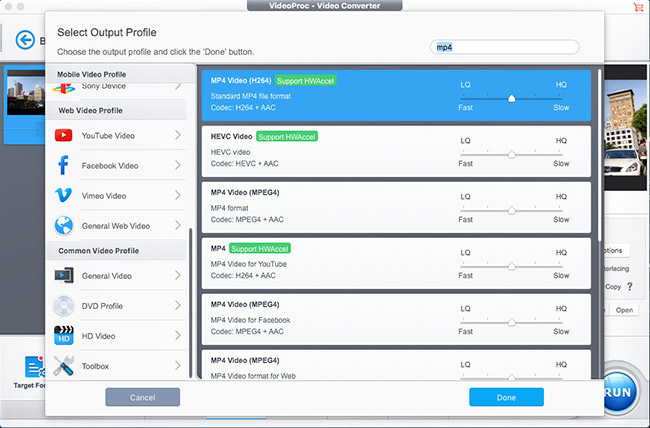Image resolution: width=650 pixels, height=428 pixels.
Task: Select 'MP4 Video for YouTube' profile
Action: pos(248,264)
